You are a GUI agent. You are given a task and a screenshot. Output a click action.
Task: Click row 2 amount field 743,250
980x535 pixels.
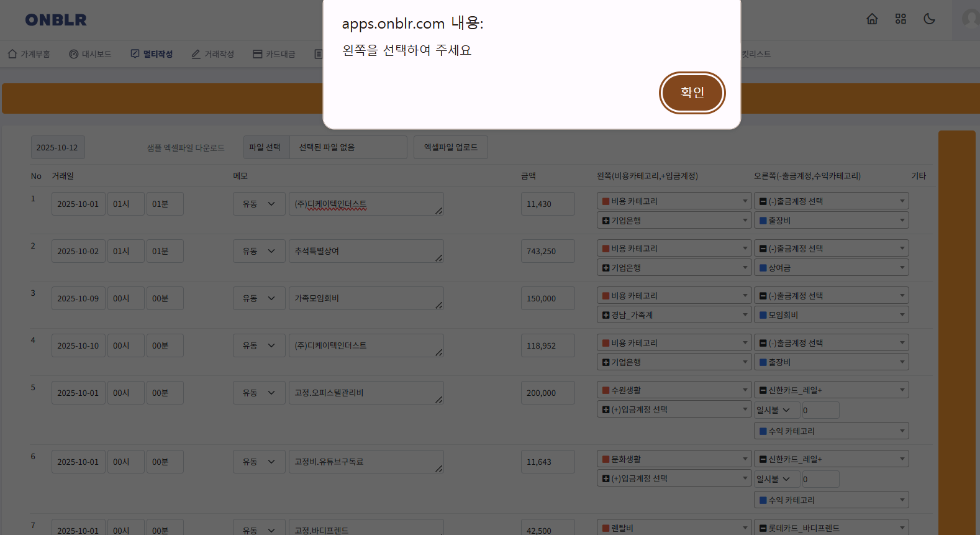[547, 251]
